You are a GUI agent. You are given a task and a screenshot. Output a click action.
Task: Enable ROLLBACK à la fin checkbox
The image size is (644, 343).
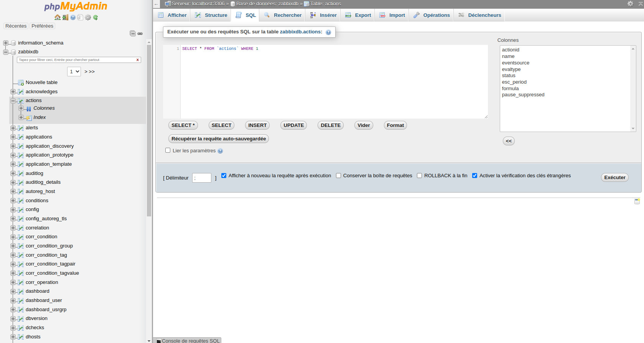click(x=419, y=175)
